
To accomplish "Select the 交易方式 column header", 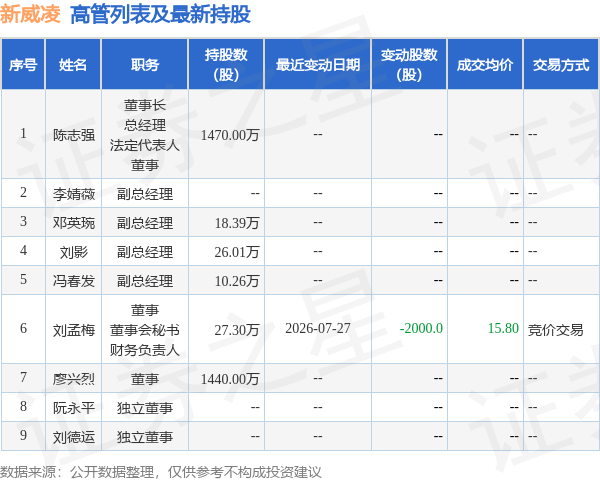I will [561, 64].
